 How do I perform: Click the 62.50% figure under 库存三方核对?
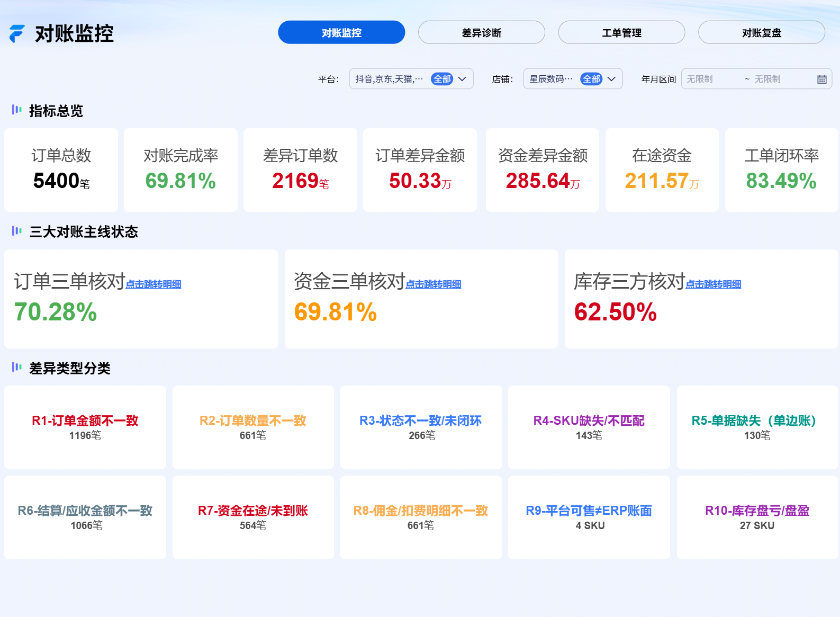pos(616,312)
